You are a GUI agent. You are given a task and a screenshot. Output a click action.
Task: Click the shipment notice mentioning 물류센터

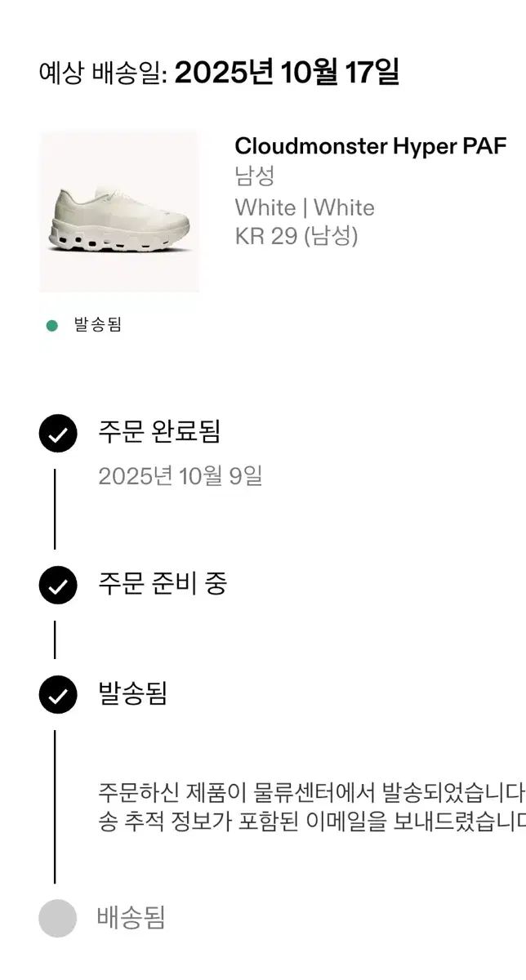click(x=310, y=792)
